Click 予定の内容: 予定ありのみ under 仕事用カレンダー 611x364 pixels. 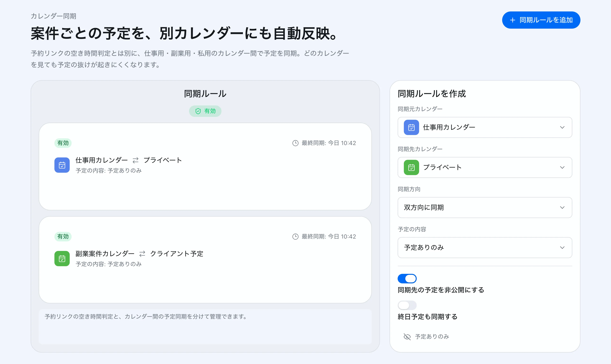109,170
